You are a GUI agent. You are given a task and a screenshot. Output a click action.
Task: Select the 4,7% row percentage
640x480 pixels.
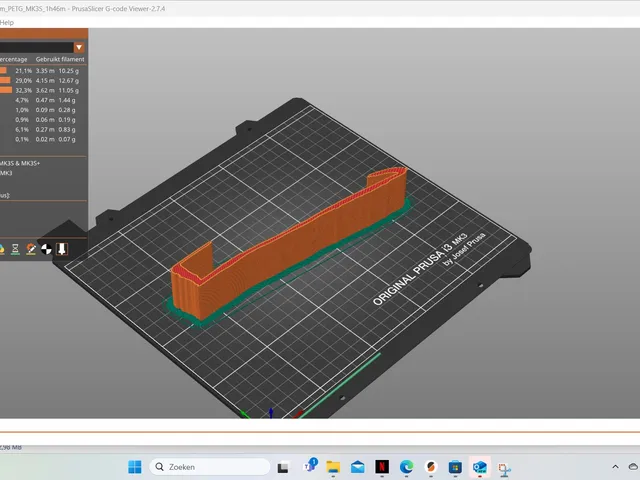click(22, 100)
